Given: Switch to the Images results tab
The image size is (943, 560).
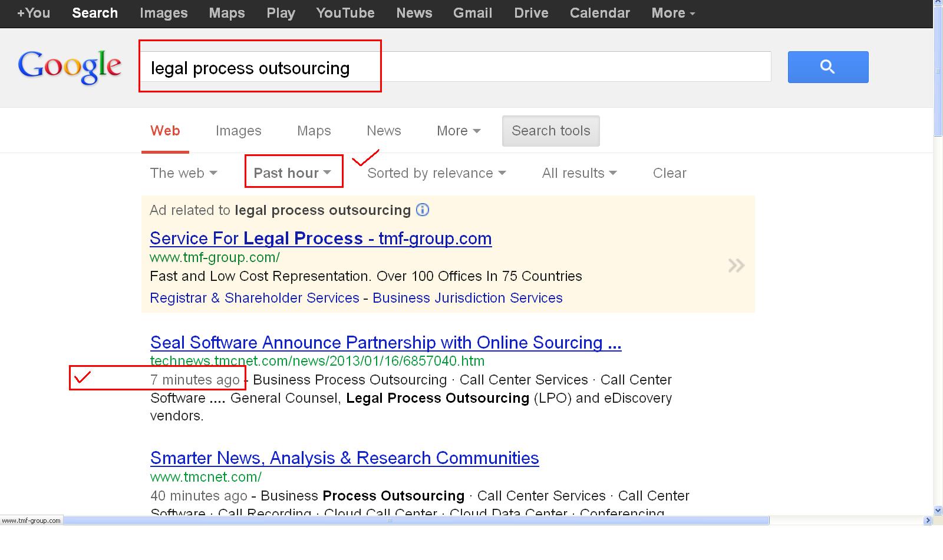Looking at the screenshot, I should 238,131.
